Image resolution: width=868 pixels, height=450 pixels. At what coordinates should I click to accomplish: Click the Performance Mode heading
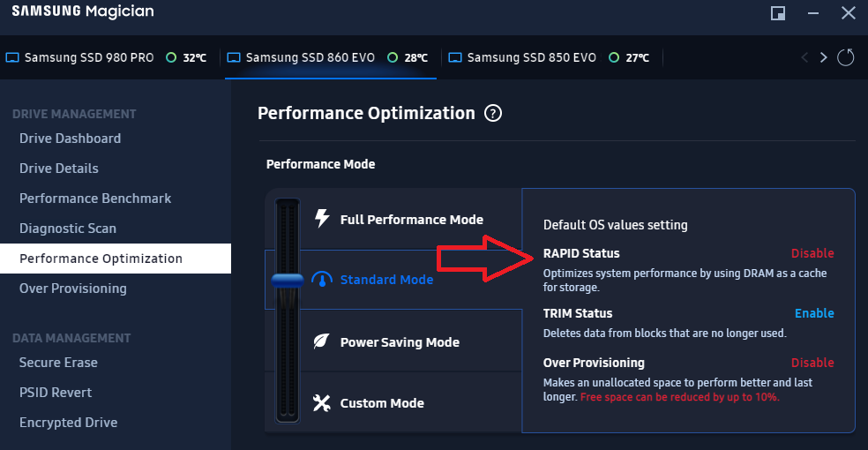pos(320,164)
